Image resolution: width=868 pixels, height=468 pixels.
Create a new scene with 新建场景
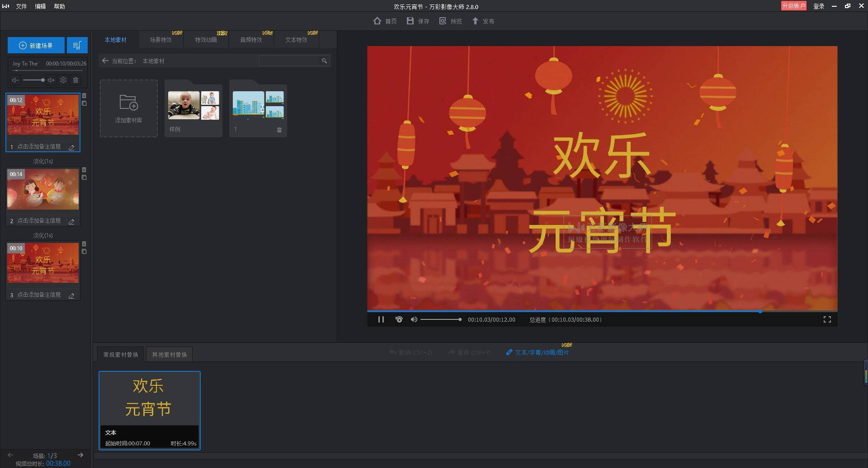[36, 45]
